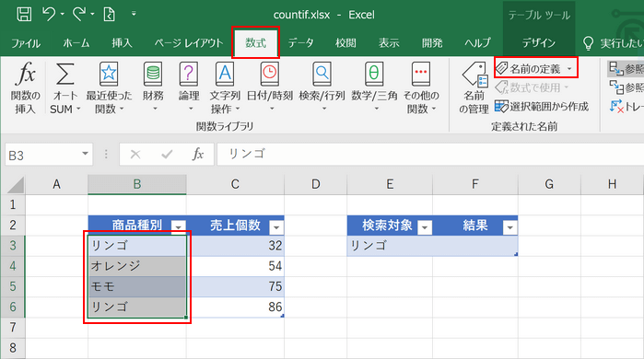This screenshot has height=359, width=644.
Task: Select cell containing モモ
Action: coord(137,286)
